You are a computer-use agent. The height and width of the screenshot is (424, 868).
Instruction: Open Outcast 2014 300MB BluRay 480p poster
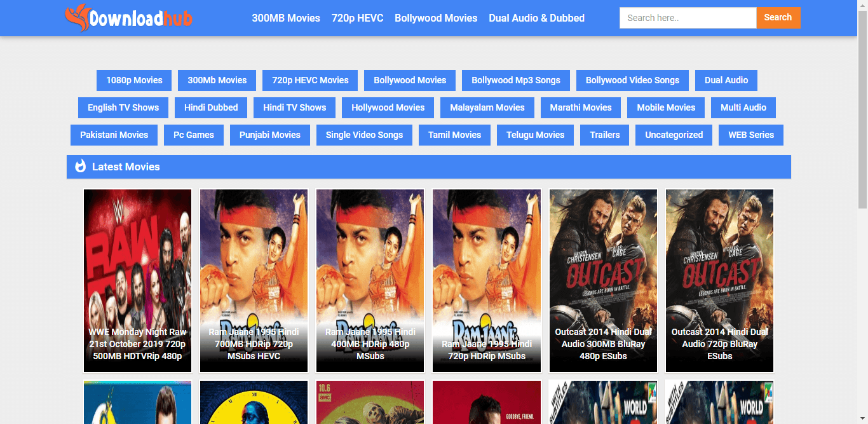coord(603,280)
